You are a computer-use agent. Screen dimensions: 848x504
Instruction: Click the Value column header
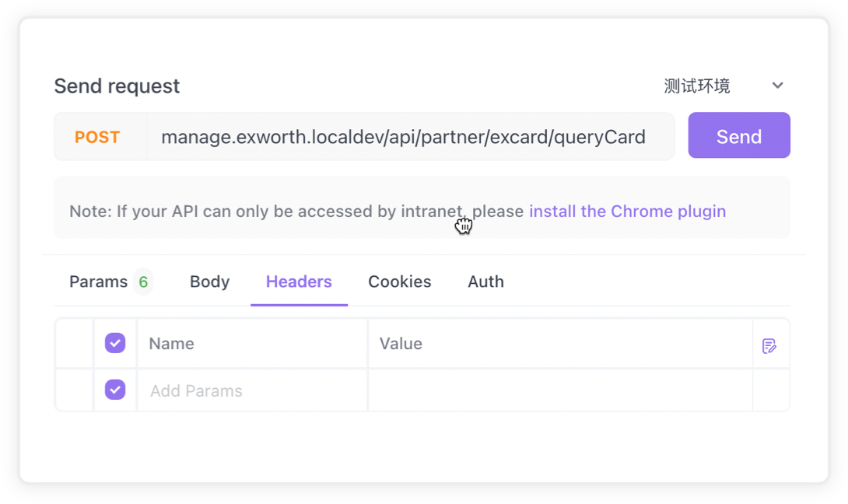click(401, 344)
